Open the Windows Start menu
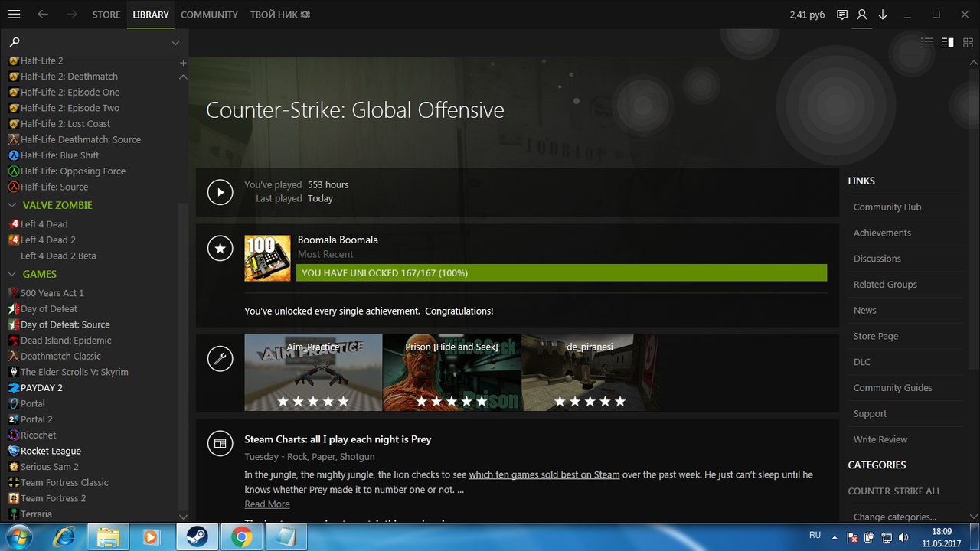Screen dimensions: 980x551 click(17, 537)
